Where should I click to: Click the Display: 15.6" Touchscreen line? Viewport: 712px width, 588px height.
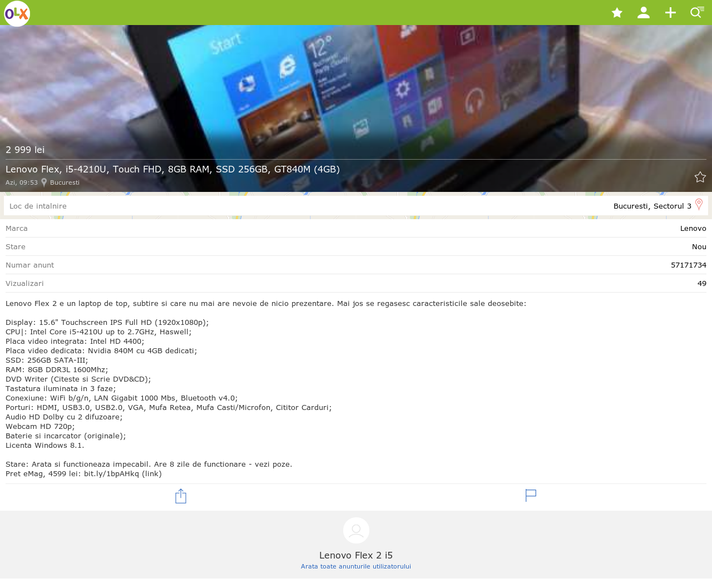click(107, 322)
